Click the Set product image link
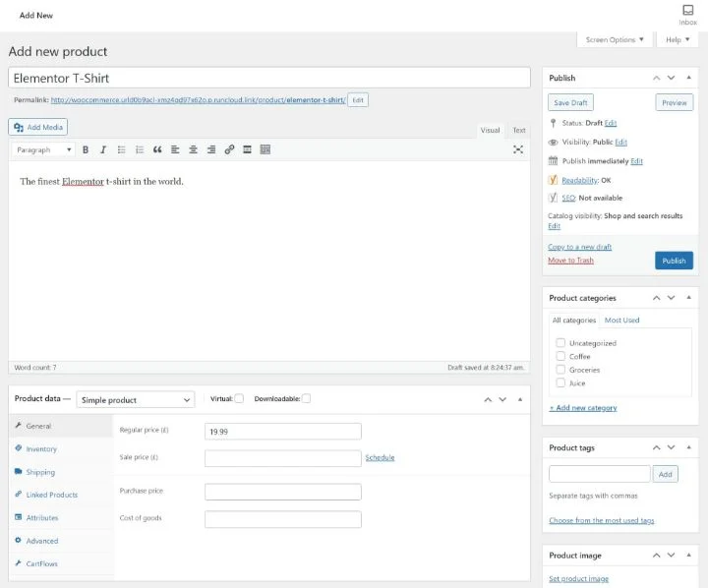This screenshot has width=708, height=588. (x=578, y=579)
